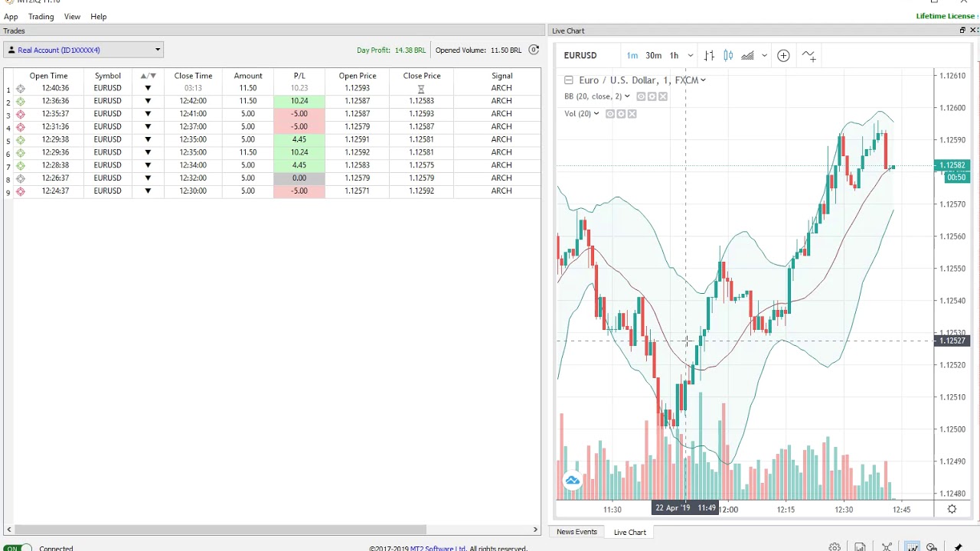Viewport: 980px width, 551px height.
Task: Click the status icon of the 12:24:37 trade
Action: point(21,191)
